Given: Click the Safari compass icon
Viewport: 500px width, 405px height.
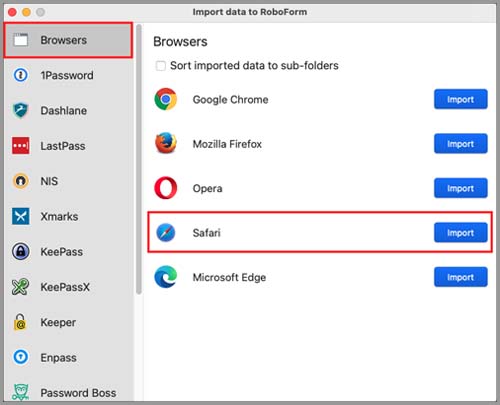Looking at the screenshot, I should tap(166, 232).
